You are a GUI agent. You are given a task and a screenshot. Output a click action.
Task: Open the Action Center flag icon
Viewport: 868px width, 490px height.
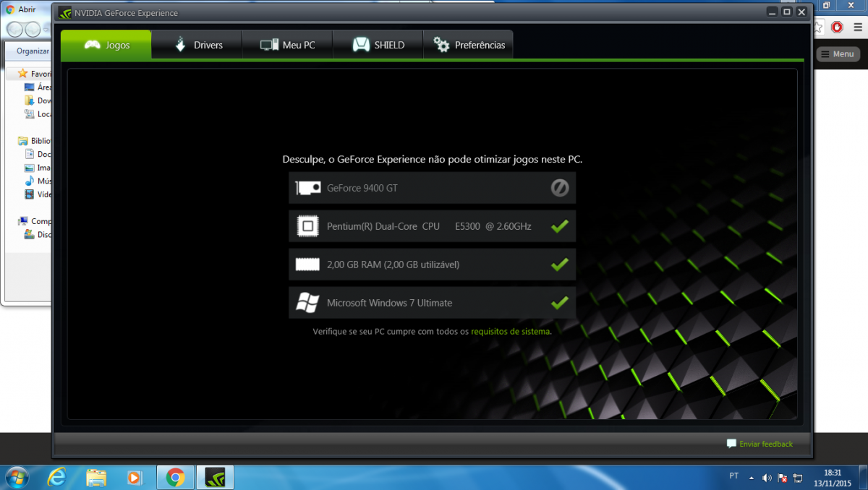click(x=783, y=478)
